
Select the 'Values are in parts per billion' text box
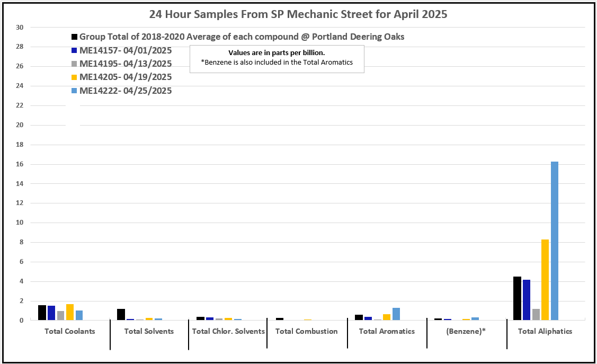coord(277,58)
